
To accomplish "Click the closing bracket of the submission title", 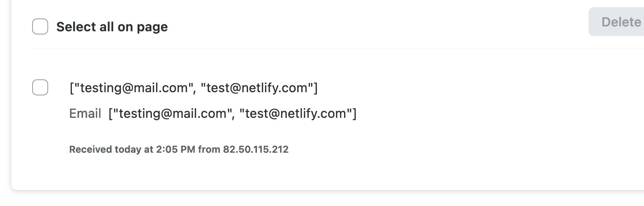I will click(x=316, y=88).
